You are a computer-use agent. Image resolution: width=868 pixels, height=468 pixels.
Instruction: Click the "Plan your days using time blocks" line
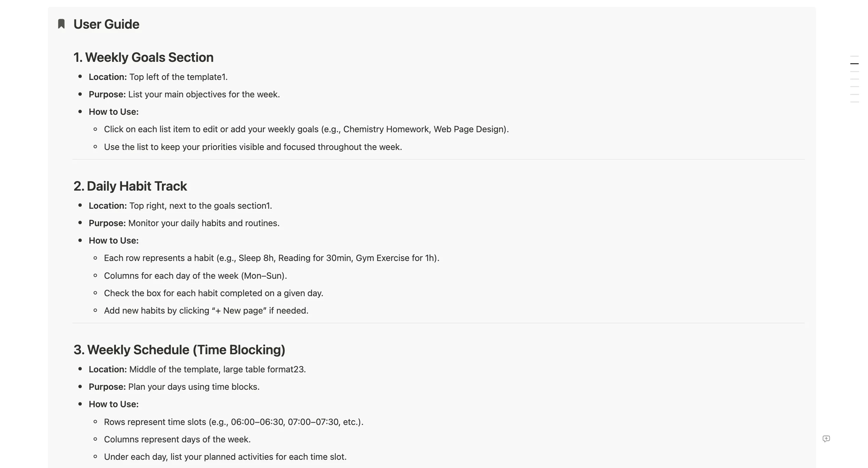pyautogui.click(x=194, y=387)
